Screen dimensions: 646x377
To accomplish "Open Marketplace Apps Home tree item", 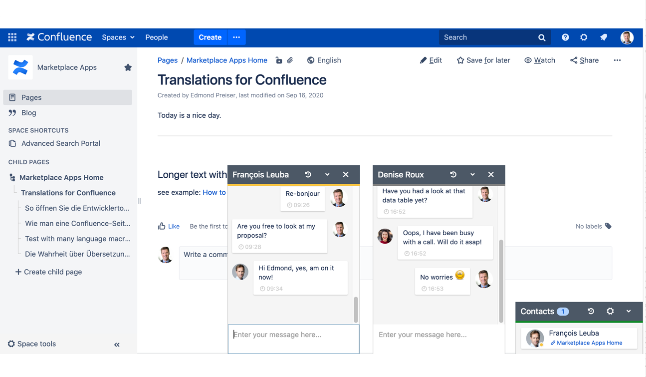I will tap(61, 178).
